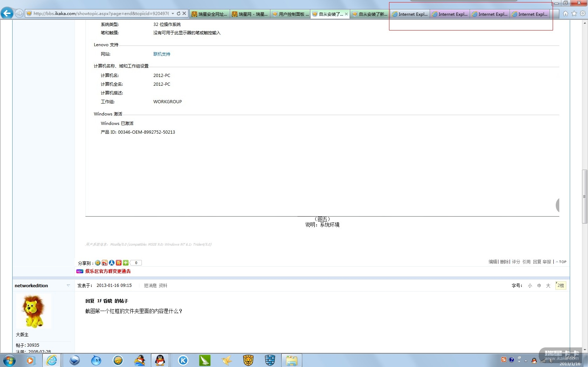588x367 pixels.
Task: Click the 引用 quote link
Action: click(526, 262)
